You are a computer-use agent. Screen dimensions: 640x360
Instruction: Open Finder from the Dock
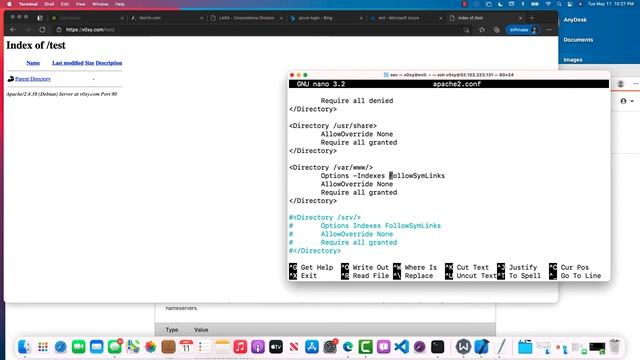(x=24, y=347)
